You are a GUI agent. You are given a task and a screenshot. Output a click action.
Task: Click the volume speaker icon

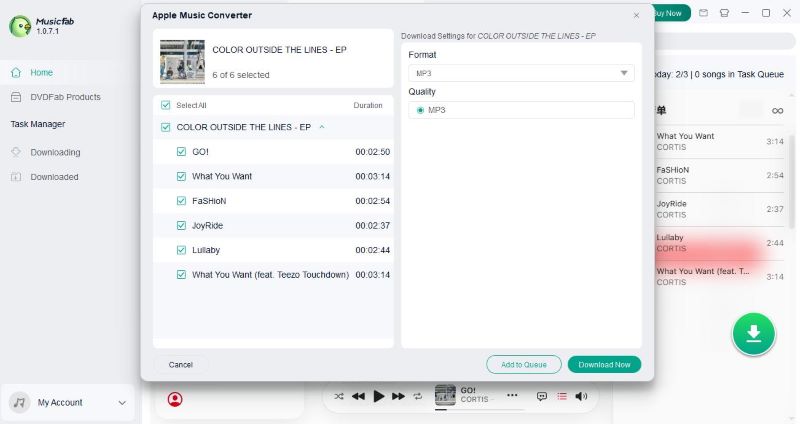581,396
